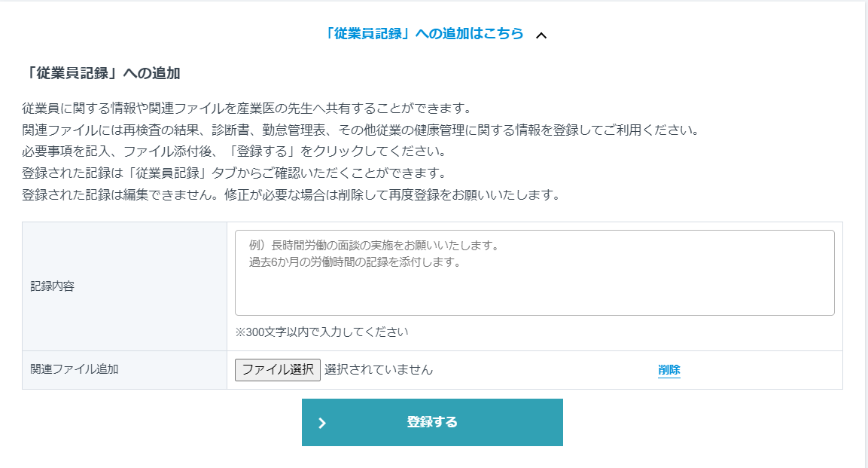The height and width of the screenshot is (468, 868).
Task: Click the arrow icon inside the 登録する button
Action: [323, 423]
